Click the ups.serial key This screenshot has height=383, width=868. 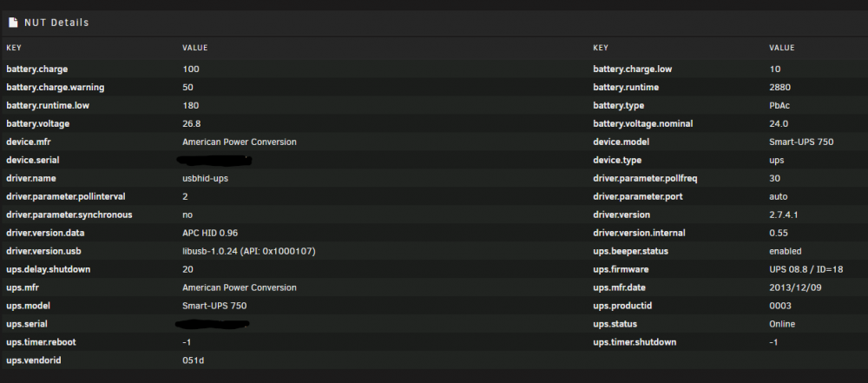tap(27, 324)
